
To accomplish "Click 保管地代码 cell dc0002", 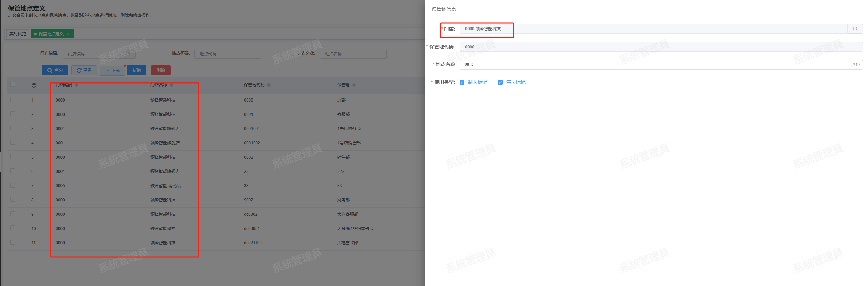I will pyautogui.click(x=251, y=214).
